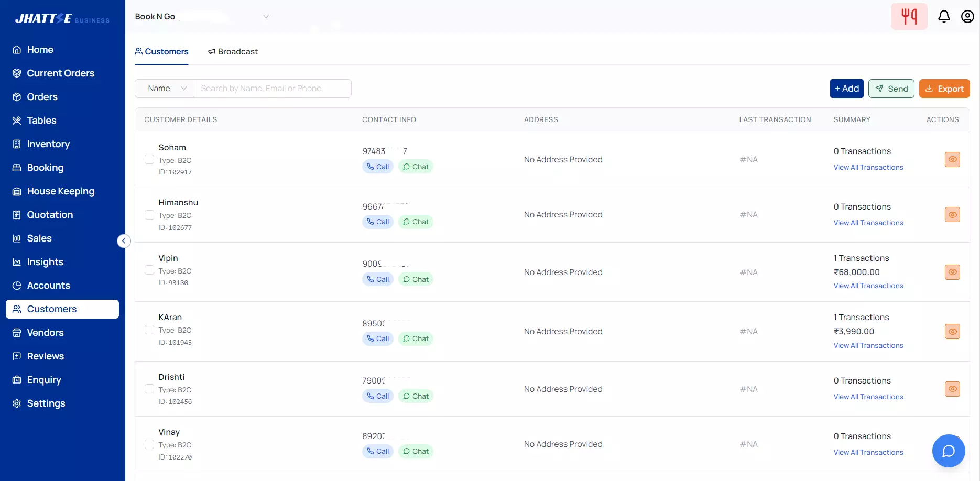Tick the checkbox beside Drishti
980x481 pixels.
(x=149, y=388)
